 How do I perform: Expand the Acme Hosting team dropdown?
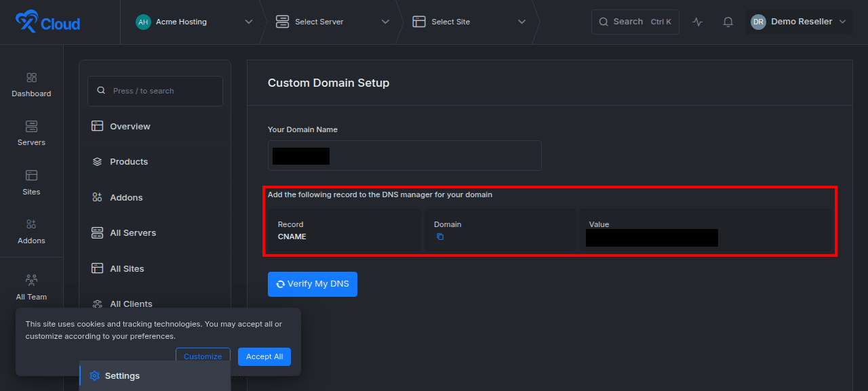tap(248, 22)
